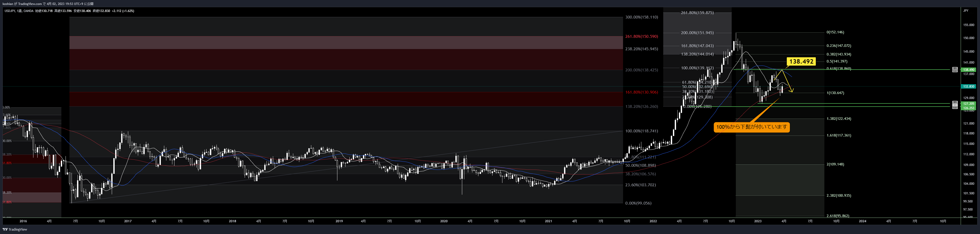Select the green 138.490 price axis label
Screen dimensions: 980x234
click(x=969, y=70)
